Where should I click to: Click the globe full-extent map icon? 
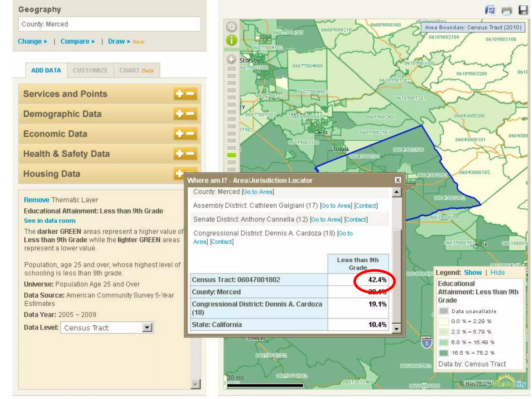click(231, 26)
